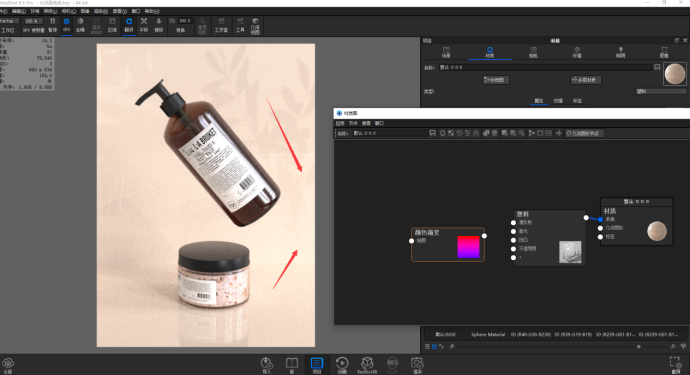Image resolution: width=690 pixels, height=375 pixels.
Task: Switch to the Camera tab in project panel
Action: click(x=533, y=52)
